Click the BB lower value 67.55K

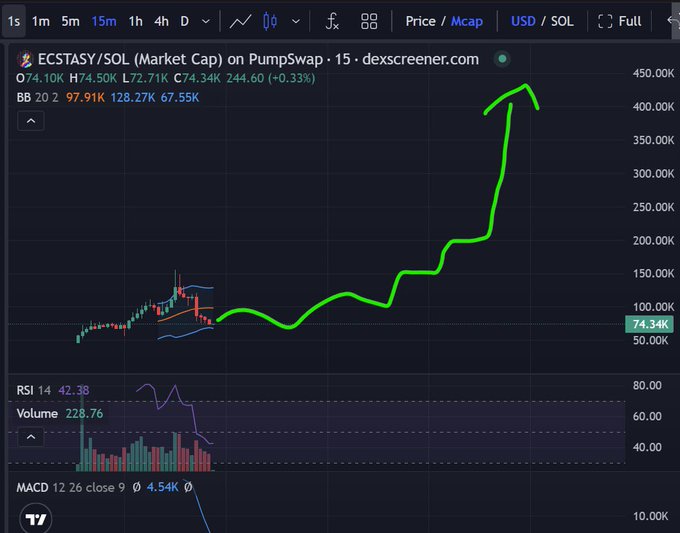pos(180,97)
